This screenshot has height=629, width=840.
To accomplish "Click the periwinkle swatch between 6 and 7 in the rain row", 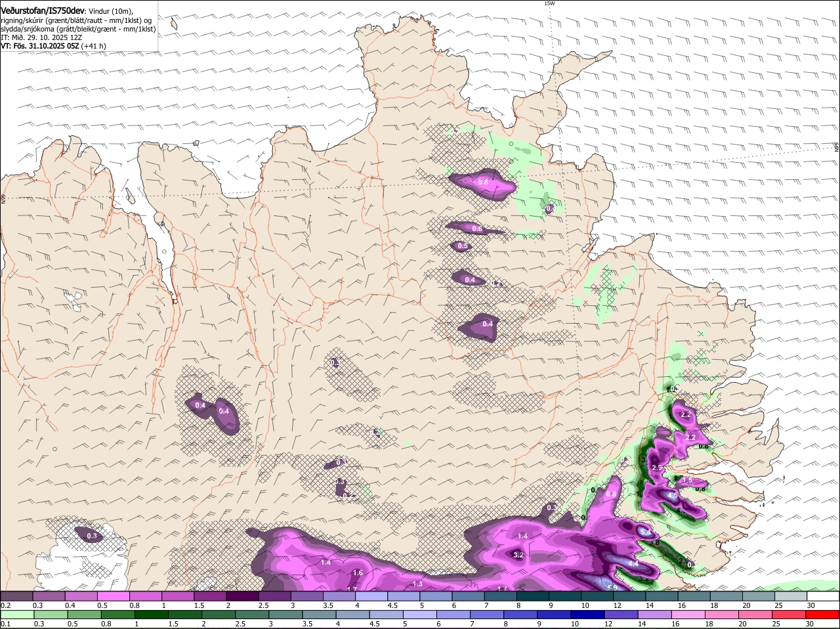I will point(455,615).
